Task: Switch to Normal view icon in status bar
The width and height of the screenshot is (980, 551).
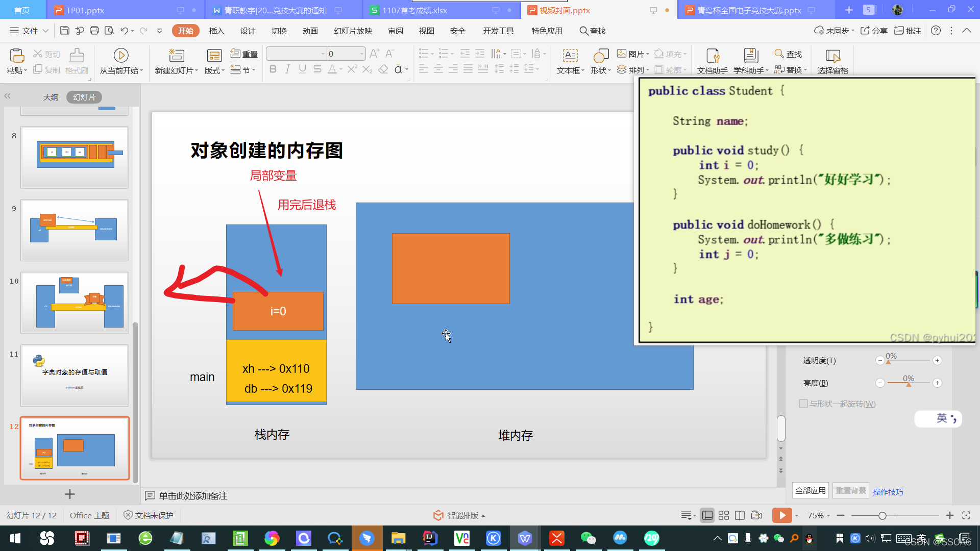Action: pos(707,515)
